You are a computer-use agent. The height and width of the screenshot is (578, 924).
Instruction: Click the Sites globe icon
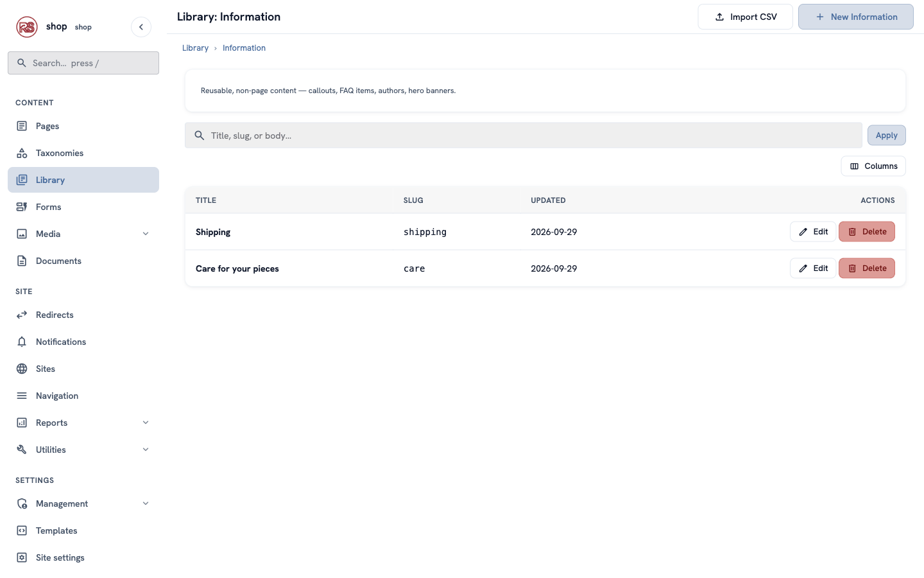(22, 369)
